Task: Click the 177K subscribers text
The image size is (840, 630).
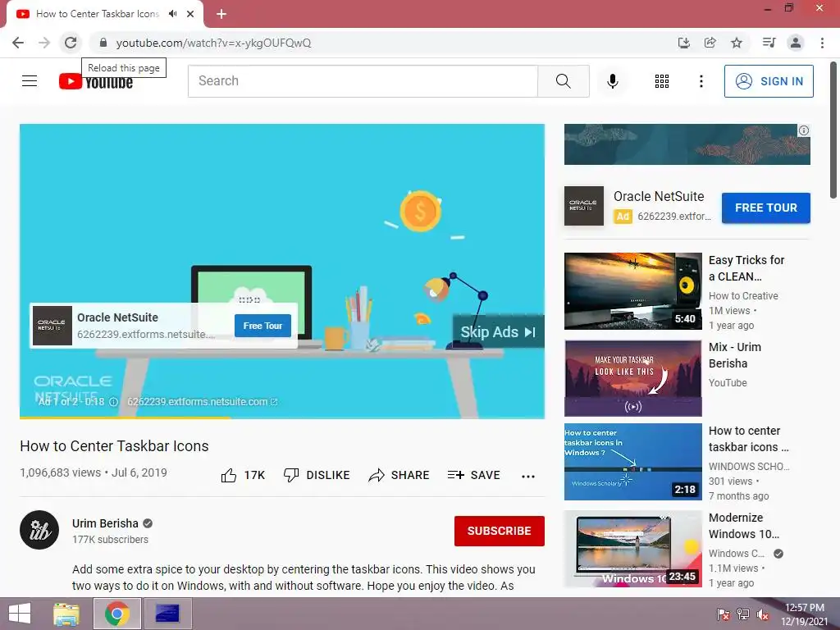Action: (111, 540)
